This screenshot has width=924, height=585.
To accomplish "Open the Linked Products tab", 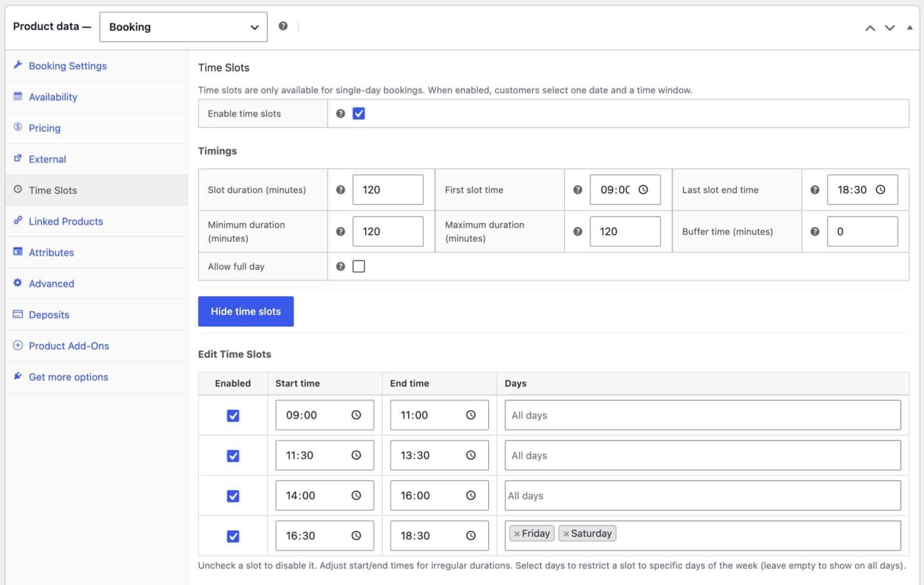I will point(96,221).
